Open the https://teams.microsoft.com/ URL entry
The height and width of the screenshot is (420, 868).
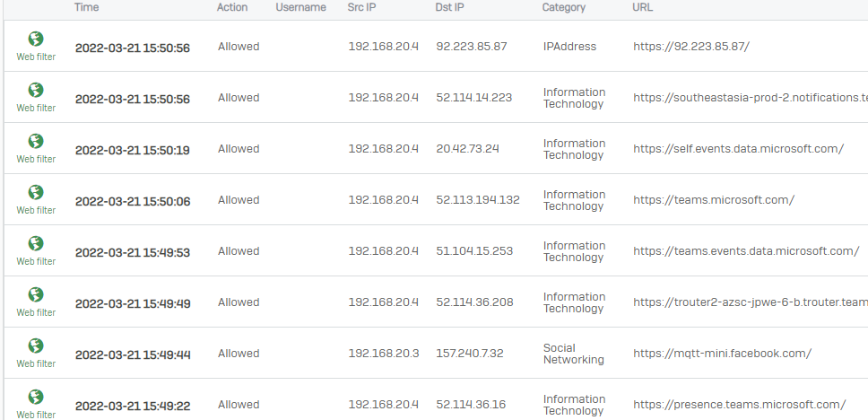point(714,200)
